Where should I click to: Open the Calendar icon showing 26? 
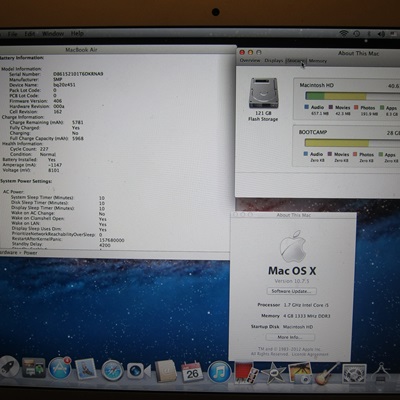click(192, 372)
